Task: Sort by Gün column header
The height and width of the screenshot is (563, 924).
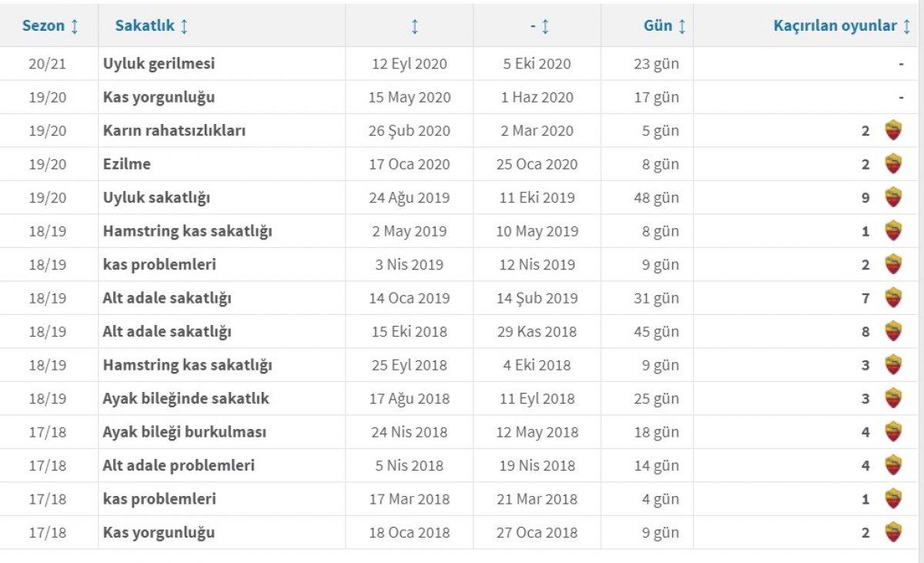Action: pyautogui.click(x=665, y=26)
